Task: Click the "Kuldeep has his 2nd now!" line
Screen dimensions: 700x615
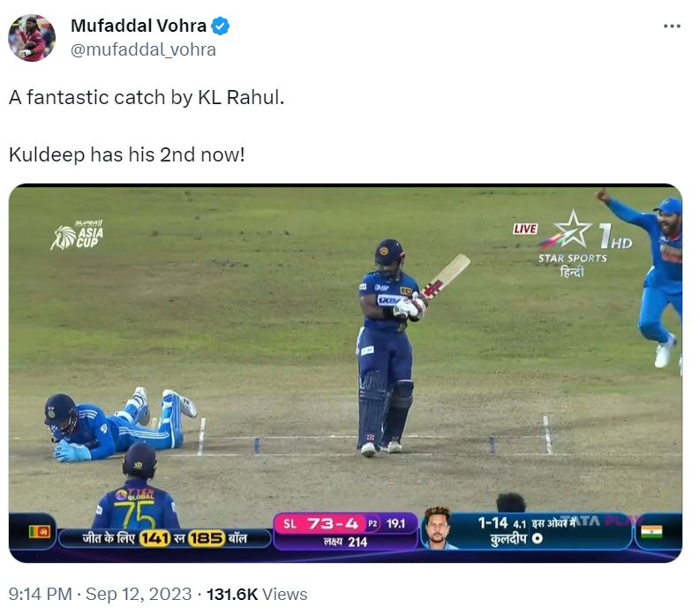Action: (x=126, y=154)
